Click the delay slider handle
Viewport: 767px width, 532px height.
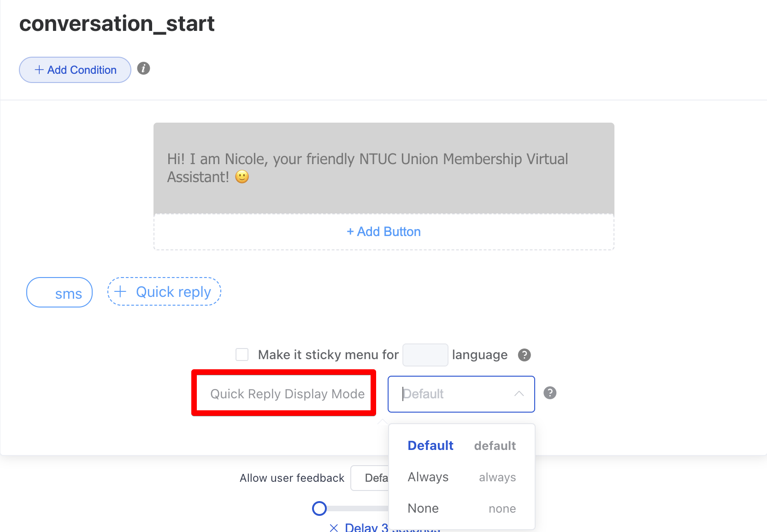tap(319, 508)
